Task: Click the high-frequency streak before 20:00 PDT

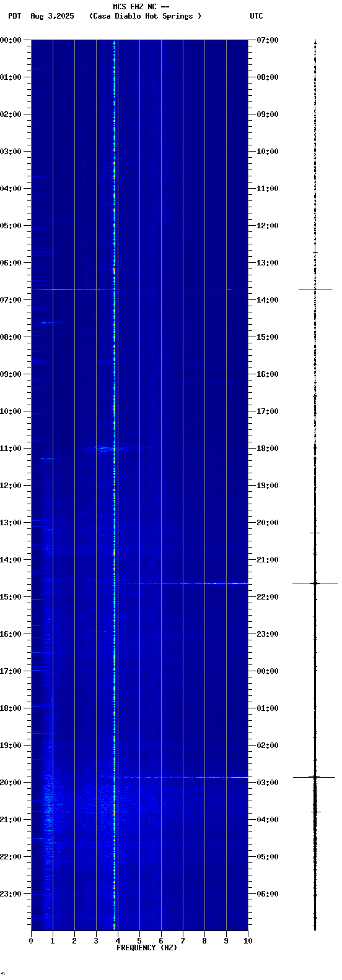Action: tap(186, 777)
